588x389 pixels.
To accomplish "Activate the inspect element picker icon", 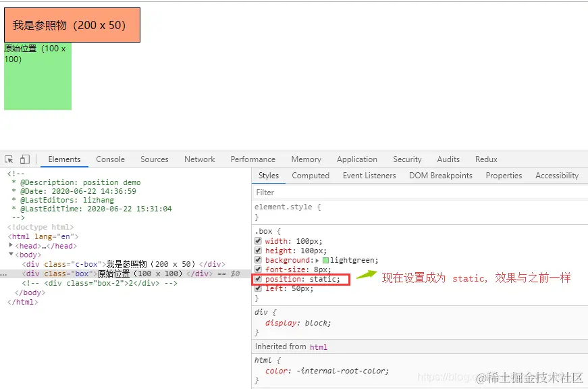I will click(x=9, y=159).
